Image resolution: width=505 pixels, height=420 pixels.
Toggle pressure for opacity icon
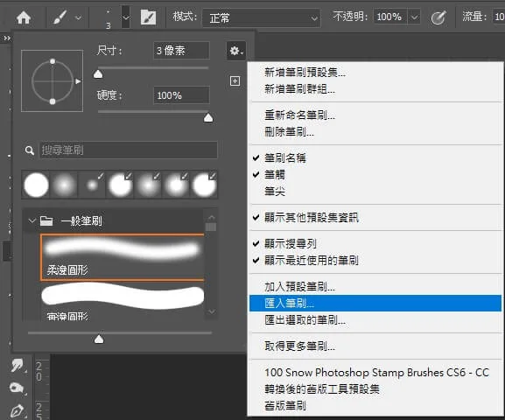point(438,17)
